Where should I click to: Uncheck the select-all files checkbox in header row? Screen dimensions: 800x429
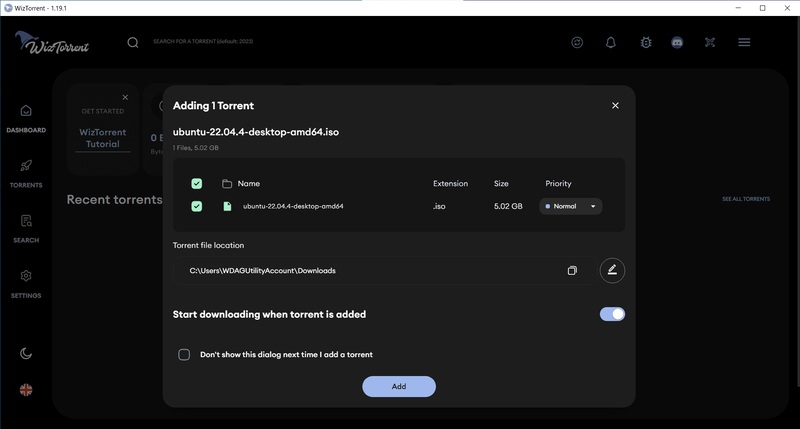[x=196, y=184]
